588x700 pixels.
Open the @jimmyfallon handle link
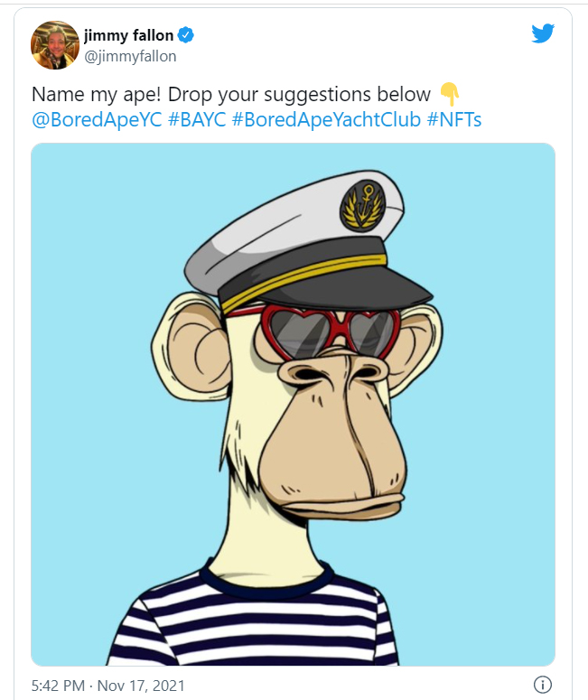click(130, 56)
